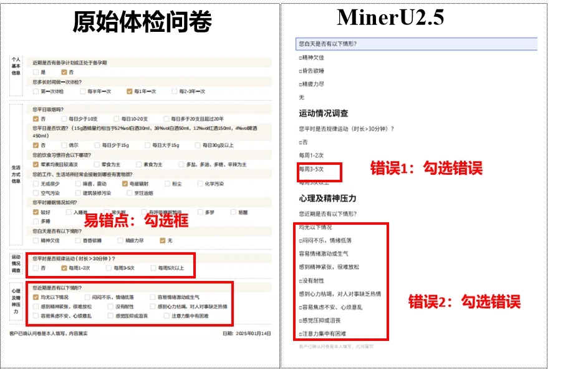This screenshot has height=369, width=588.
Task: Uncheck the '每1年一次' checkup checkbox
Action: [129, 91]
